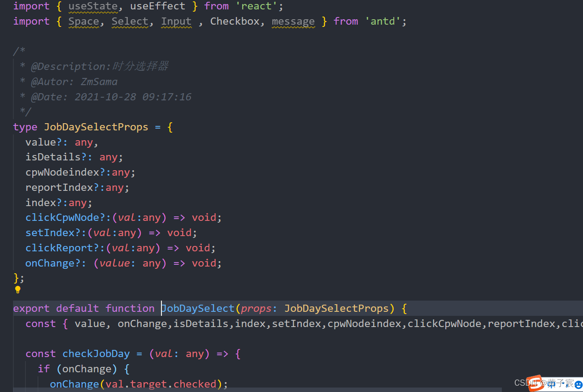Click the 'index?:any;' property line

pos(59,203)
